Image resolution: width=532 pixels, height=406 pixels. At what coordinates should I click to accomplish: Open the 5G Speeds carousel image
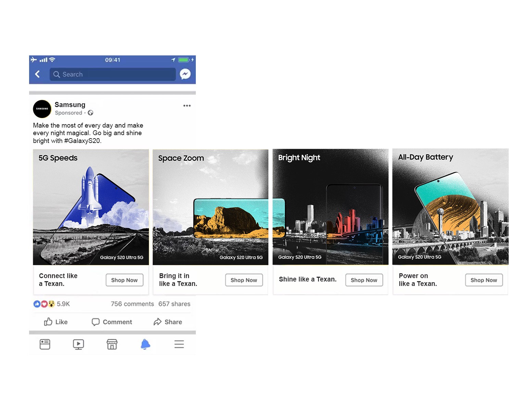pyautogui.click(x=91, y=207)
